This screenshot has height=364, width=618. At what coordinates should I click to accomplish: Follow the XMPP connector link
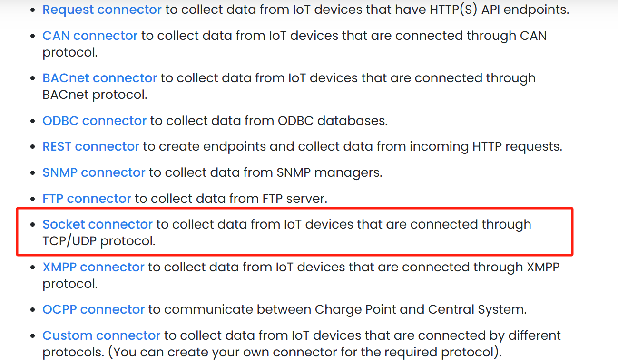[93, 267]
